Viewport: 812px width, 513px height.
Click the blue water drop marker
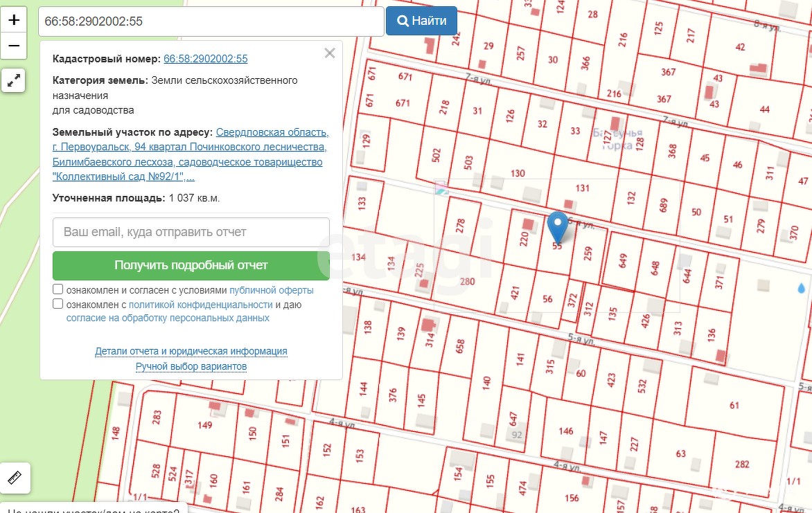pos(802,288)
